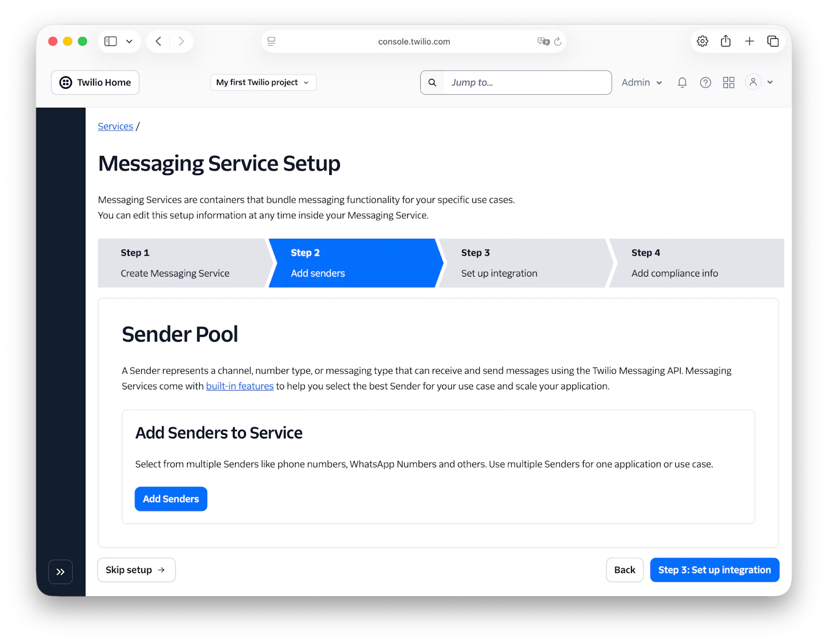Open the sidebar view options chevron
The width and height of the screenshot is (828, 644).
click(x=129, y=41)
